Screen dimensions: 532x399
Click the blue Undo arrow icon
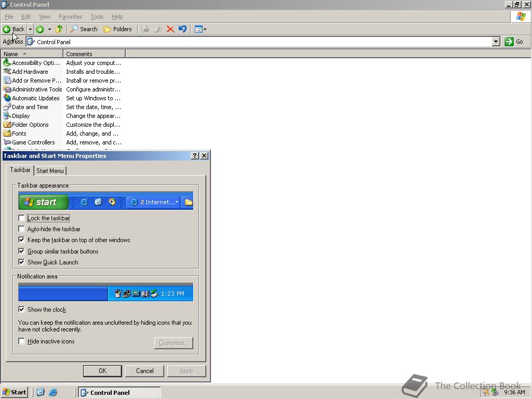[182, 29]
